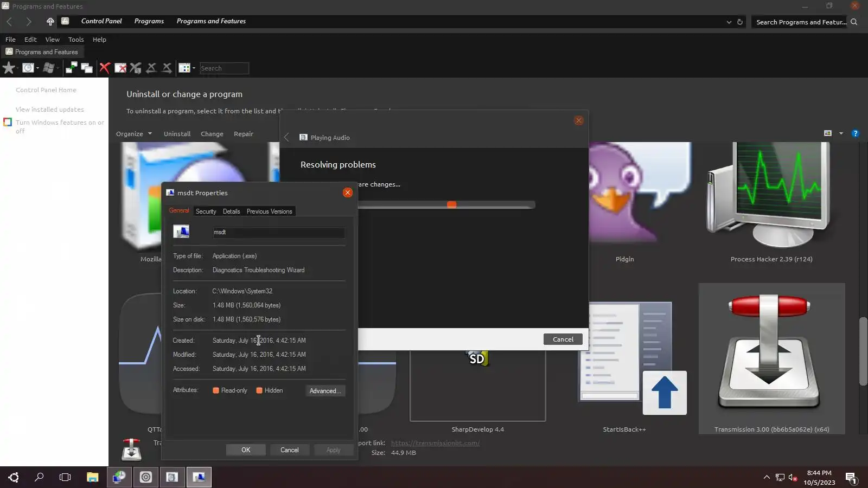Open View installed updates link

tap(49, 110)
